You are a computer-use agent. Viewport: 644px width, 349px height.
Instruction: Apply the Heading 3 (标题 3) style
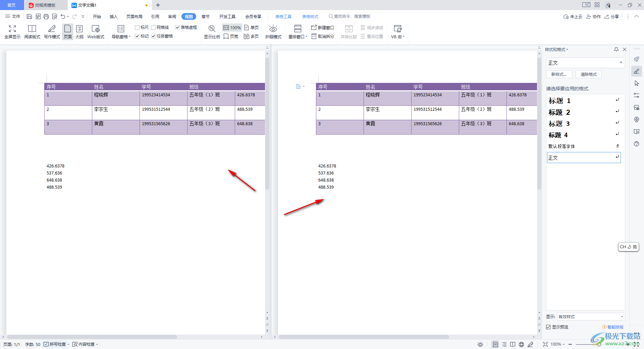coord(584,123)
